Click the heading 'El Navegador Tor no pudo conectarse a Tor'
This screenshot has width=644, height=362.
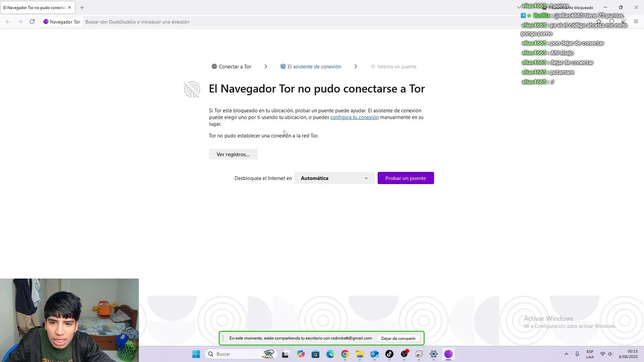coord(317,88)
